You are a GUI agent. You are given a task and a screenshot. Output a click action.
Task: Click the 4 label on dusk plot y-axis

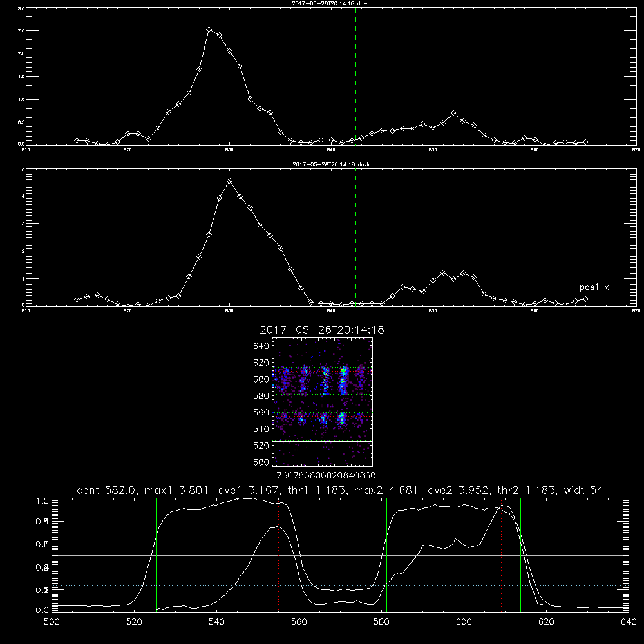click(x=23, y=196)
